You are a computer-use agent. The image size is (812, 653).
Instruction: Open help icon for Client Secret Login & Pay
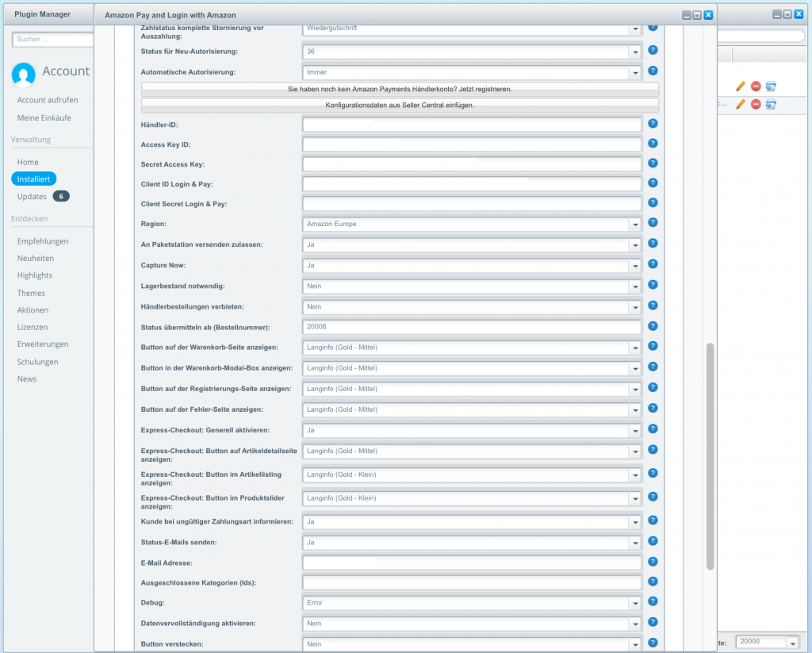pos(653,202)
